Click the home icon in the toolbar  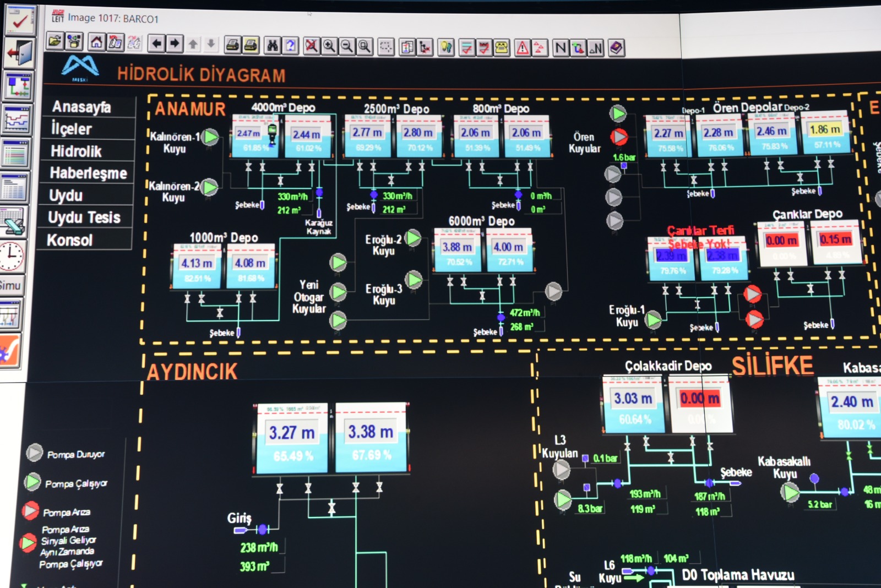(x=96, y=42)
